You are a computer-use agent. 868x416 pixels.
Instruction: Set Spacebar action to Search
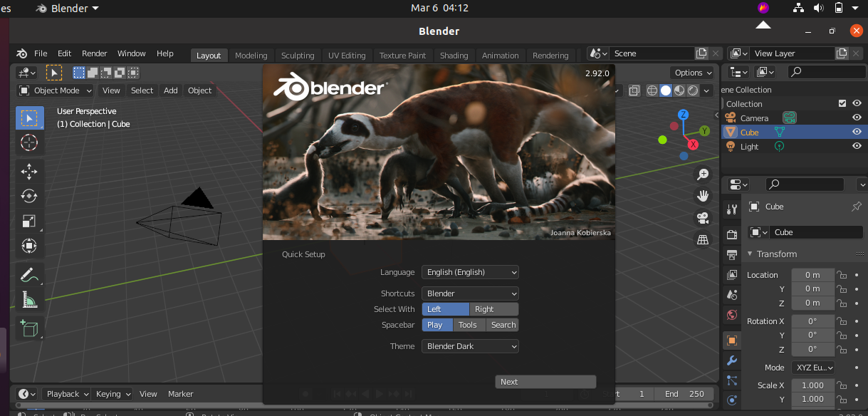[x=503, y=325]
